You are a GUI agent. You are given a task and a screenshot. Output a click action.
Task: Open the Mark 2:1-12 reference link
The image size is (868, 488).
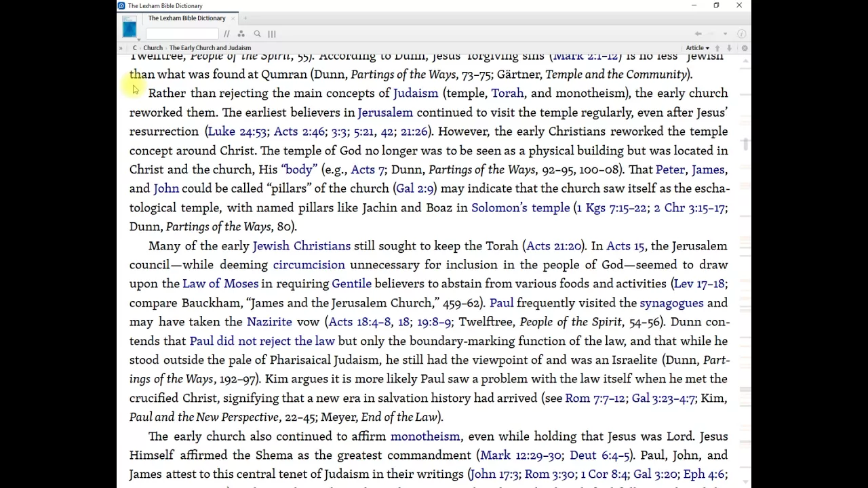point(585,56)
